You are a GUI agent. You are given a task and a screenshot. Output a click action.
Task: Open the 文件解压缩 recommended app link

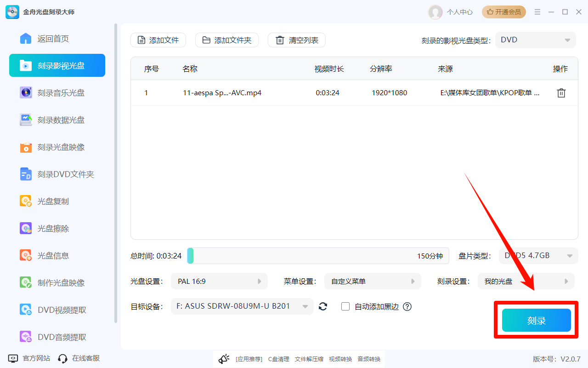[309, 359]
